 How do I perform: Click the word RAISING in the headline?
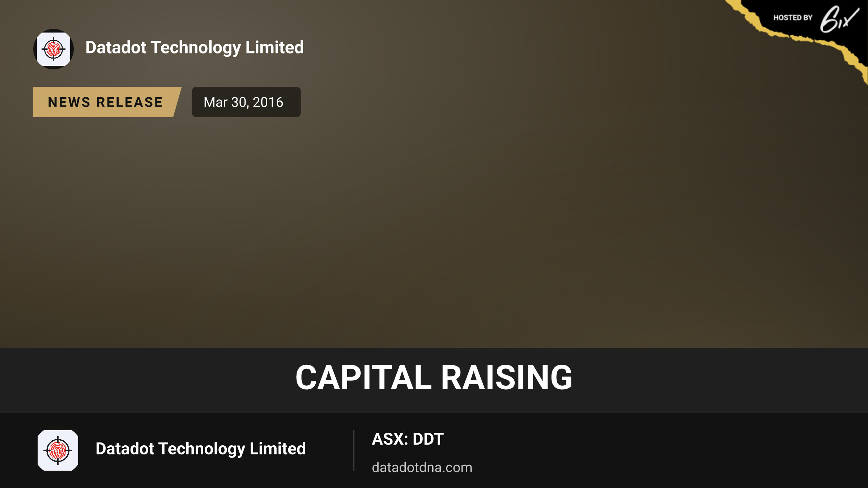click(507, 377)
